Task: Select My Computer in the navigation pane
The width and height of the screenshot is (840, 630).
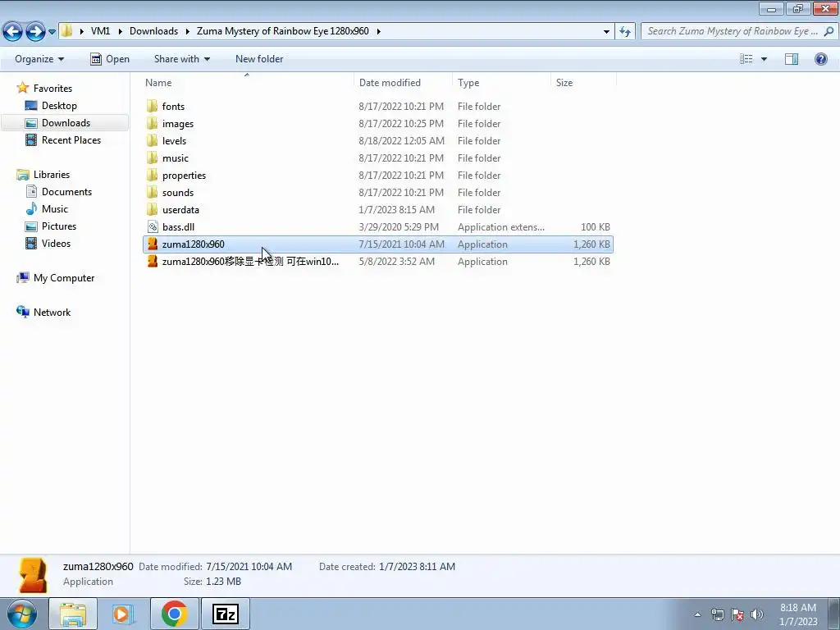Action: pos(64,278)
